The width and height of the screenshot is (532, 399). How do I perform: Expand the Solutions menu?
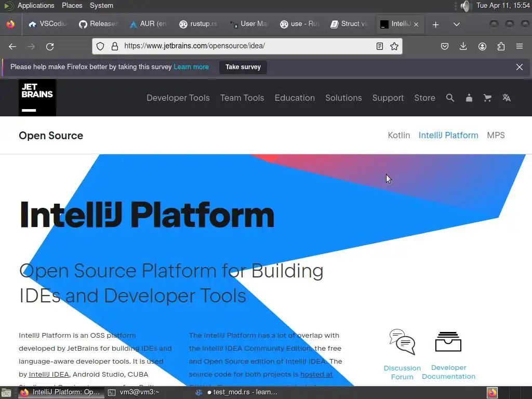343,98
